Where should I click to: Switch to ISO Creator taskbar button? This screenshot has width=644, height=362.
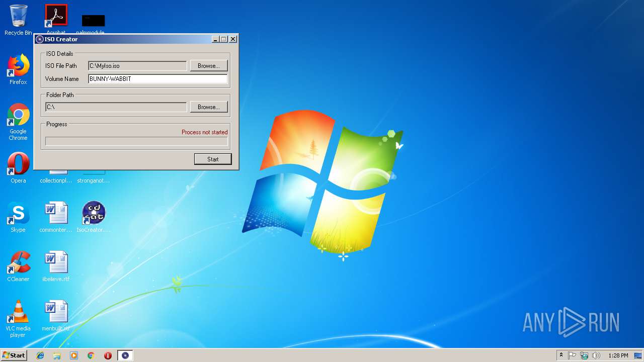(125, 355)
